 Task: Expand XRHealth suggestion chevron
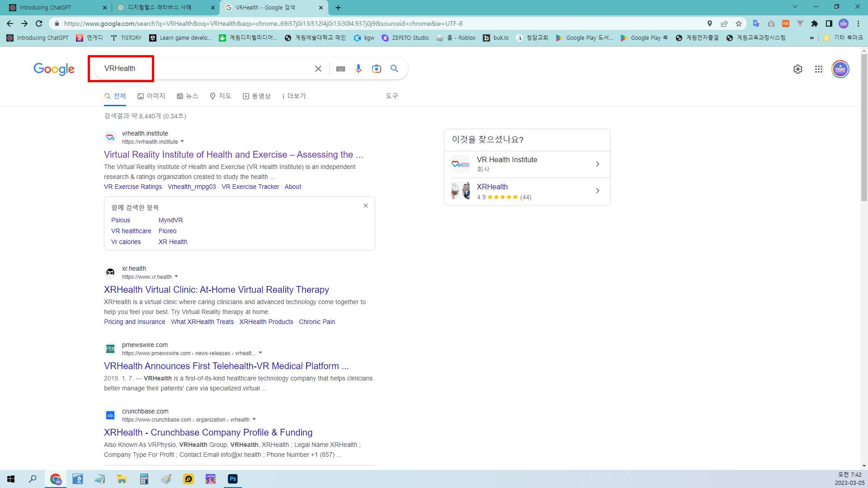point(598,191)
